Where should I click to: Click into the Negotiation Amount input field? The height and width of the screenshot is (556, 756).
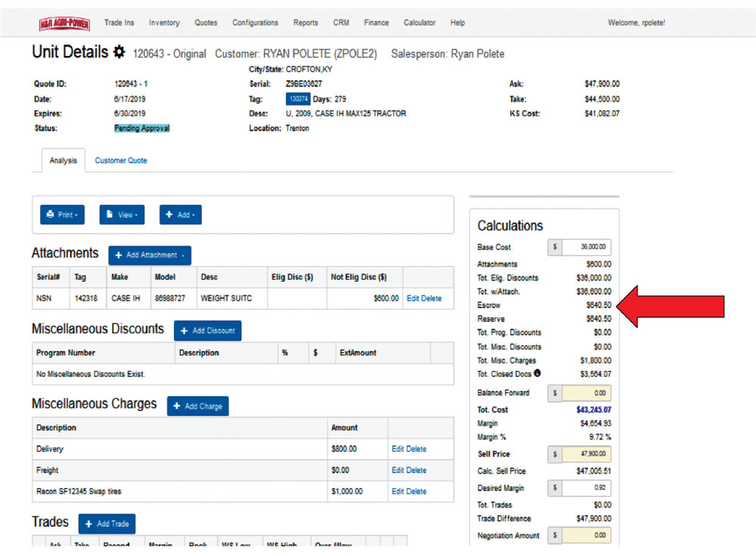pyautogui.click(x=587, y=536)
